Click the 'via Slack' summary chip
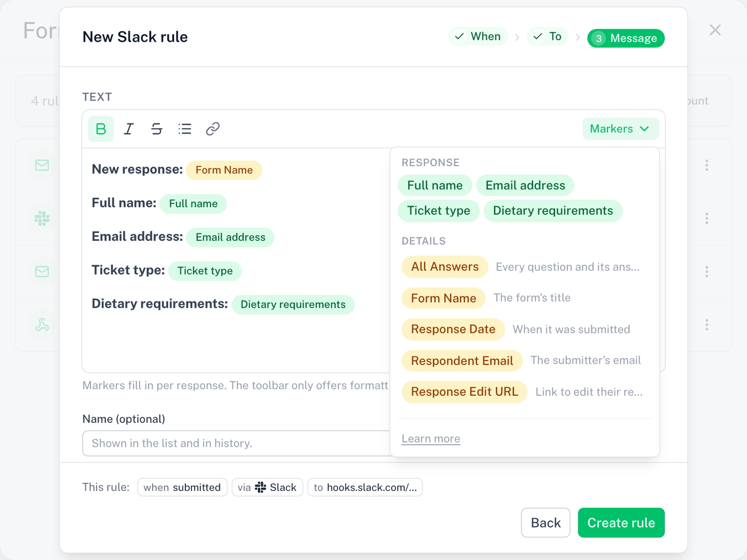Viewport: 747px width, 560px height. (x=267, y=488)
